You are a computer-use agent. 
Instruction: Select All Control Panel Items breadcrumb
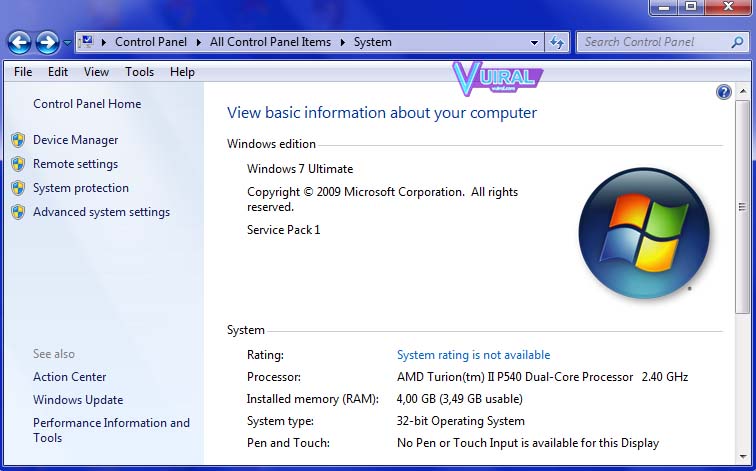[270, 42]
